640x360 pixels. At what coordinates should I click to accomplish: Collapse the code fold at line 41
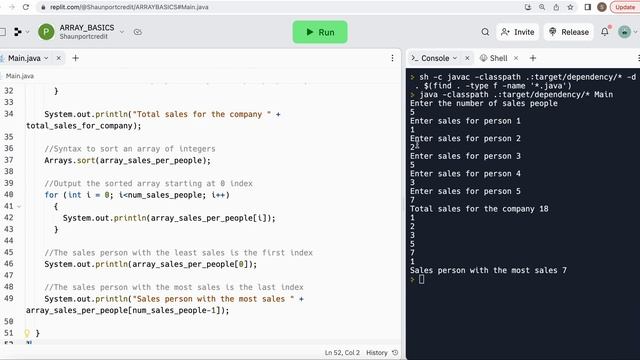[x=19, y=207]
